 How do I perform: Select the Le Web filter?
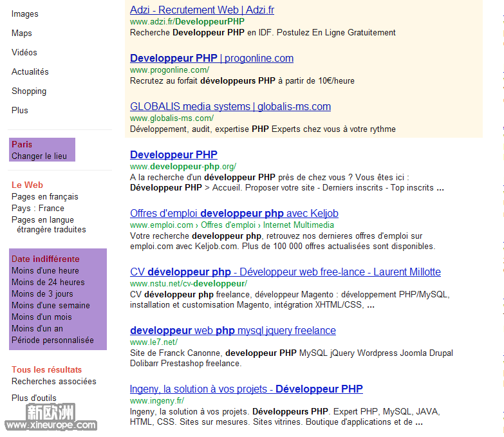point(27,185)
